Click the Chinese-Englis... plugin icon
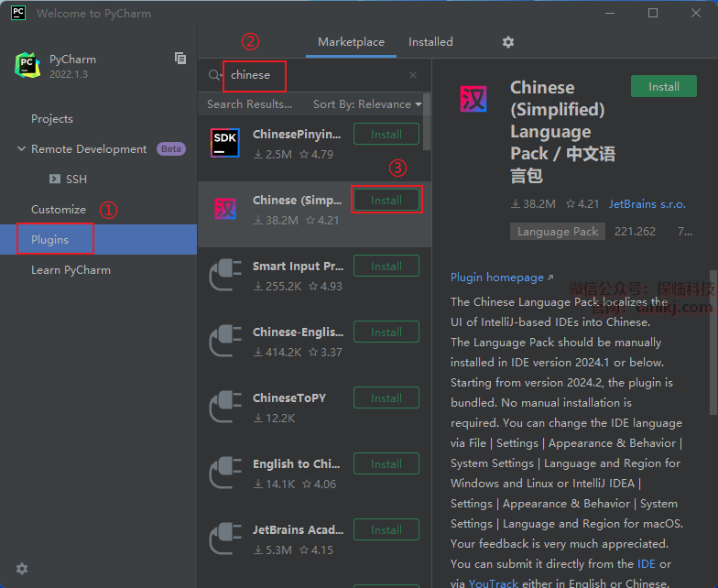Screen dimensions: 718x588 tap(225, 341)
